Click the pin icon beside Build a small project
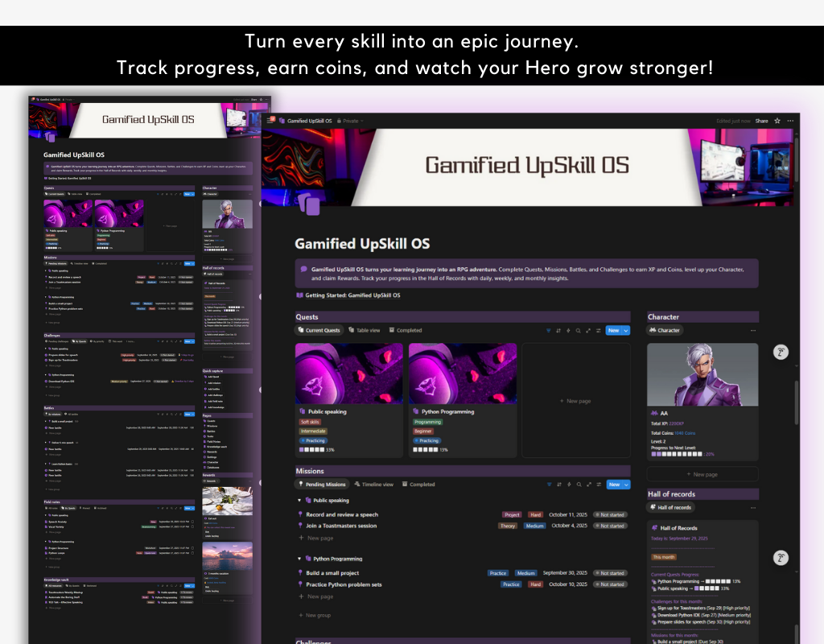This screenshot has width=824, height=644. (300, 573)
